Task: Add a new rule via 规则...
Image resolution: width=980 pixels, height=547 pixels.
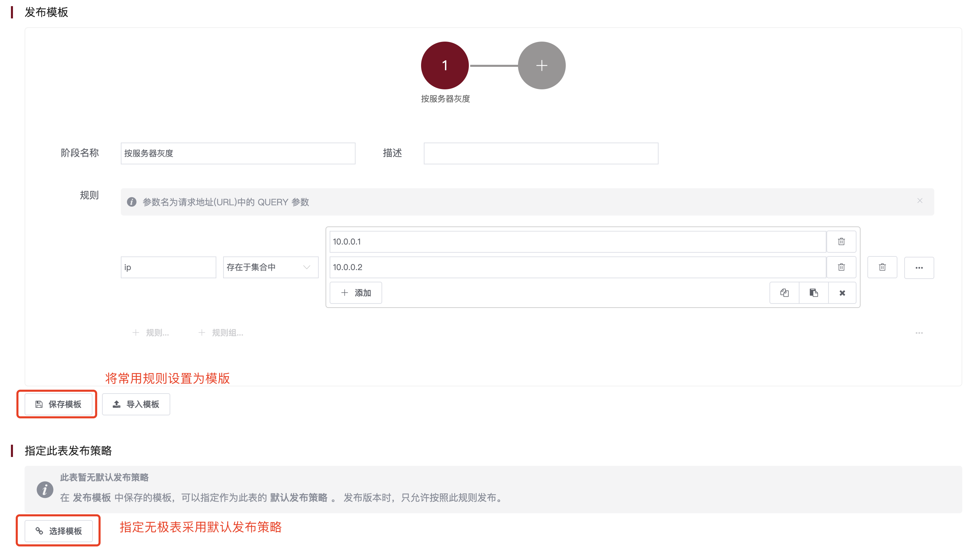Action: point(150,333)
